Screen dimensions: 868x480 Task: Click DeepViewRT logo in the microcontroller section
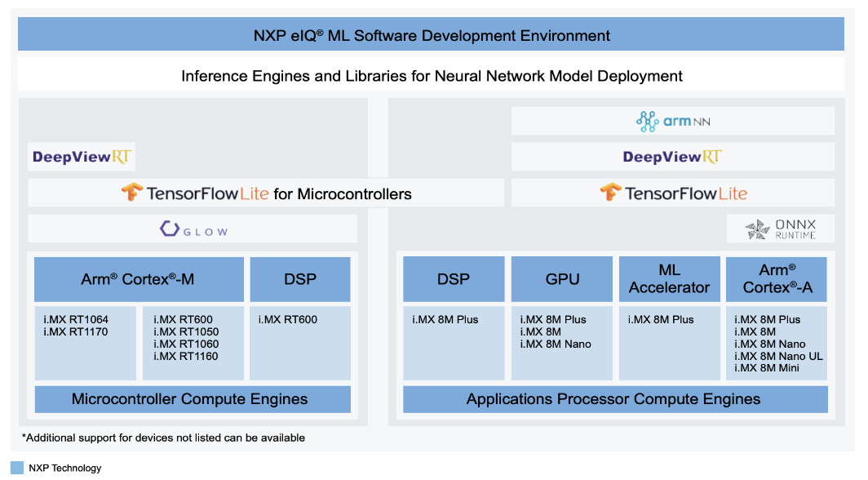tap(82, 157)
